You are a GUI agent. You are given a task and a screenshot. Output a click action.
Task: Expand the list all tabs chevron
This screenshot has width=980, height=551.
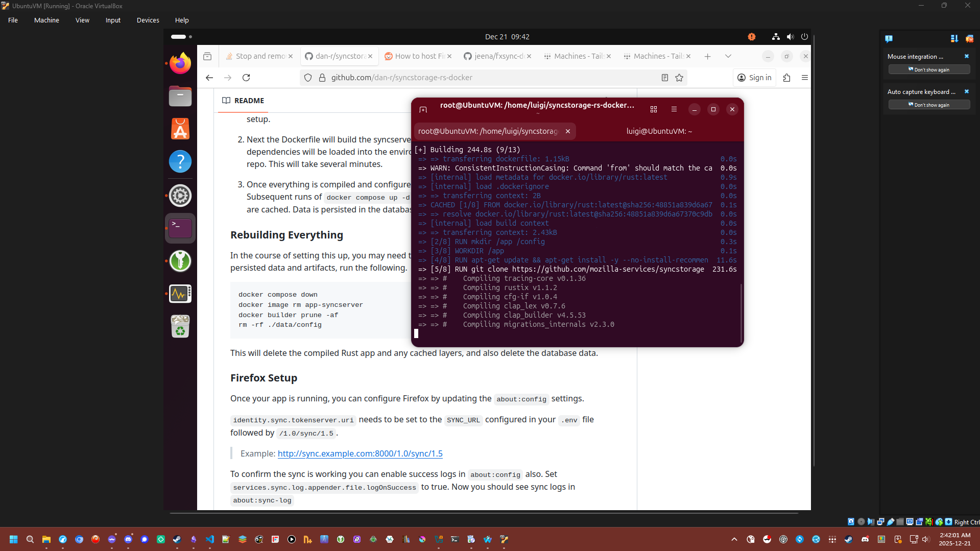click(728, 56)
